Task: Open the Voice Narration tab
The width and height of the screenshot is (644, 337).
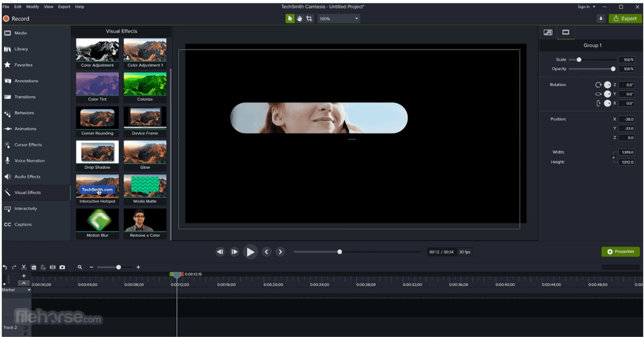Action: pyautogui.click(x=35, y=161)
